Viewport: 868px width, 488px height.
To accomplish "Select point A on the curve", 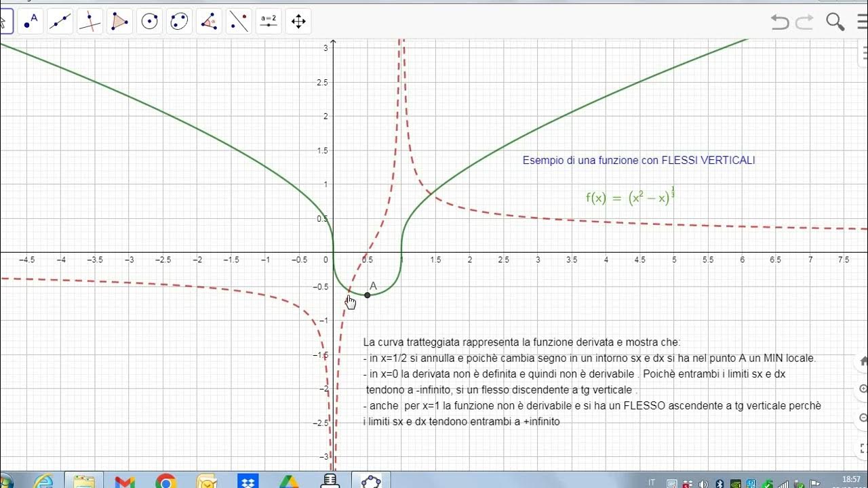I will (367, 295).
